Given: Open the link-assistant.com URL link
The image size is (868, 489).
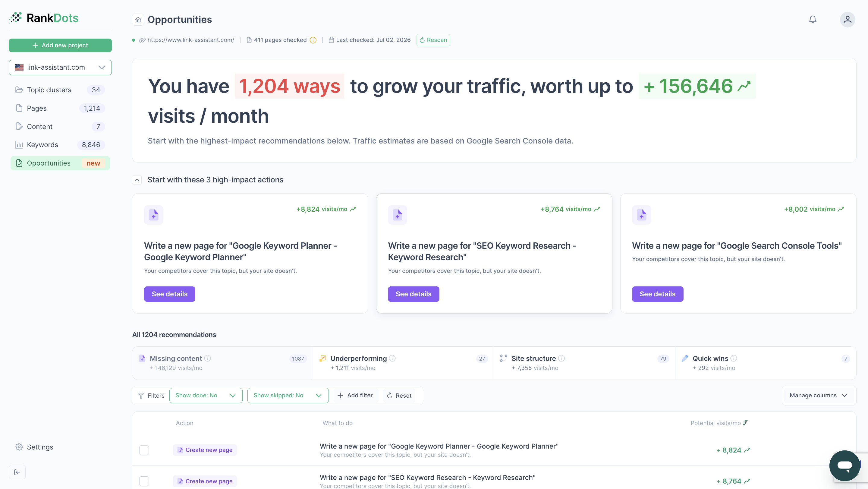Looking at the screenshot, I should (191, 40).
